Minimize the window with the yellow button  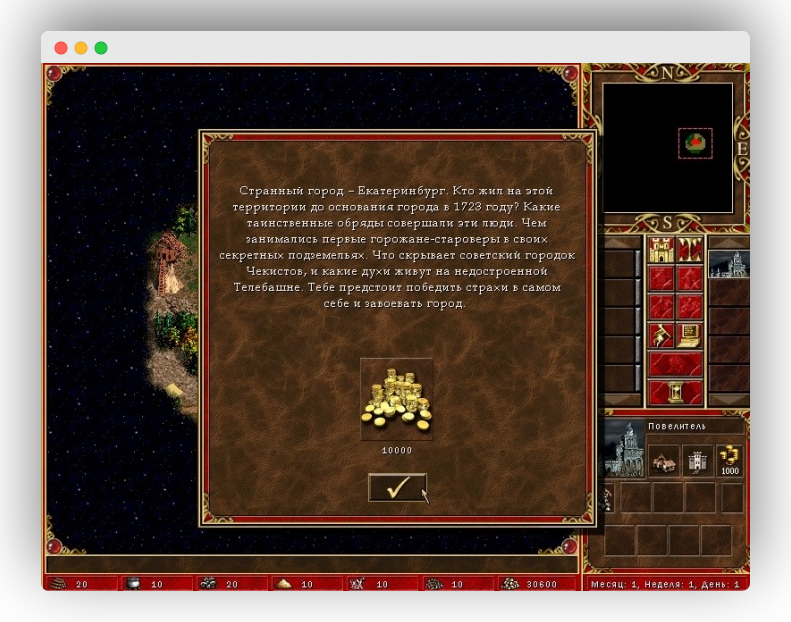[x=81, y=48]
